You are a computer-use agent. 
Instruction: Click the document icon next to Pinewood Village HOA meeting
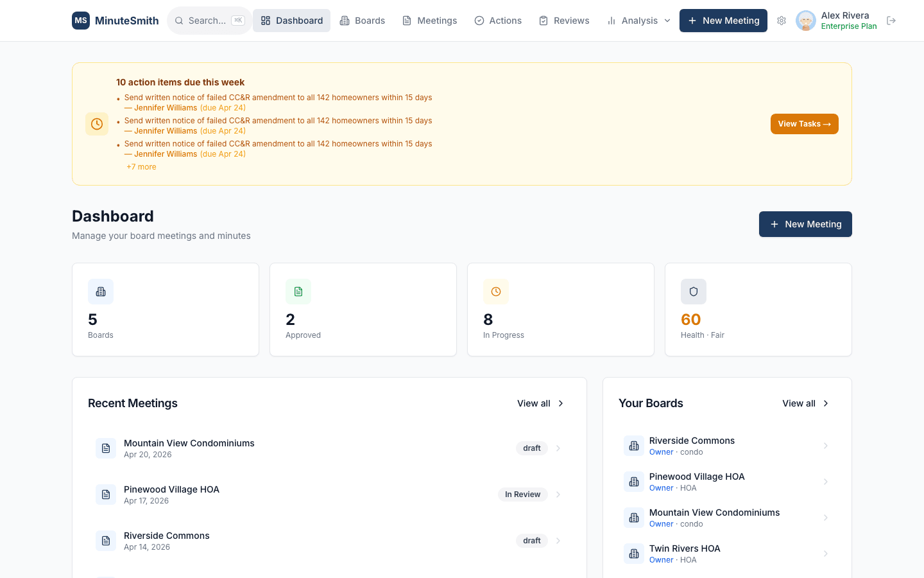click(x=106, y=495)
